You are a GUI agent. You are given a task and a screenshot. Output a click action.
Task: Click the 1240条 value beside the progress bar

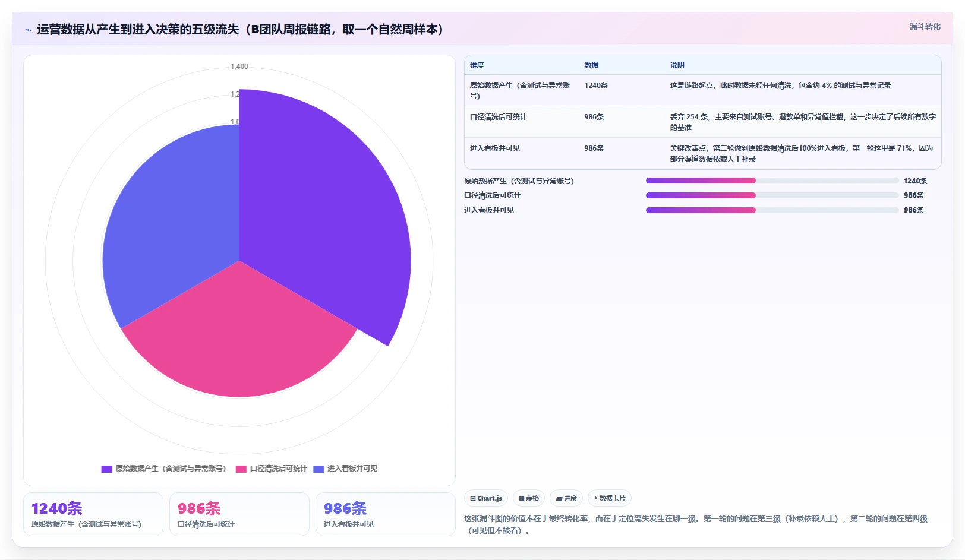tap(915, 181)
